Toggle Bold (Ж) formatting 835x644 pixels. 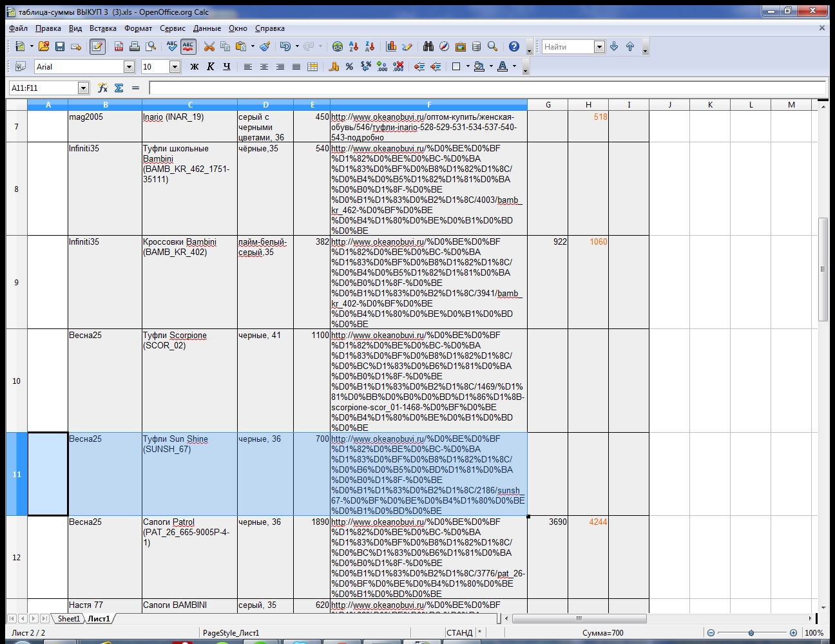pos(195,66)
